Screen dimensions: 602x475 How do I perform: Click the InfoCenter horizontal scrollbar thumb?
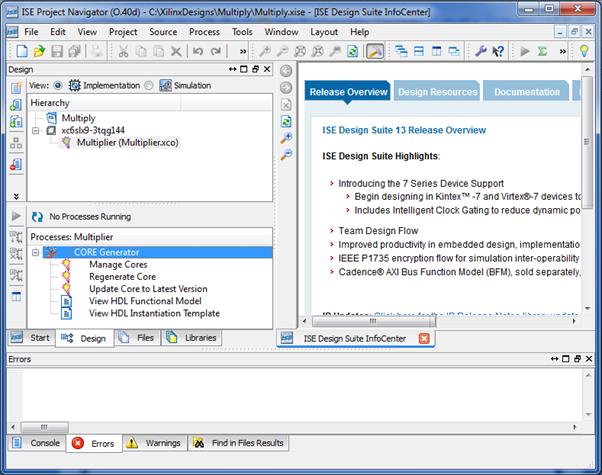point(374,321)
